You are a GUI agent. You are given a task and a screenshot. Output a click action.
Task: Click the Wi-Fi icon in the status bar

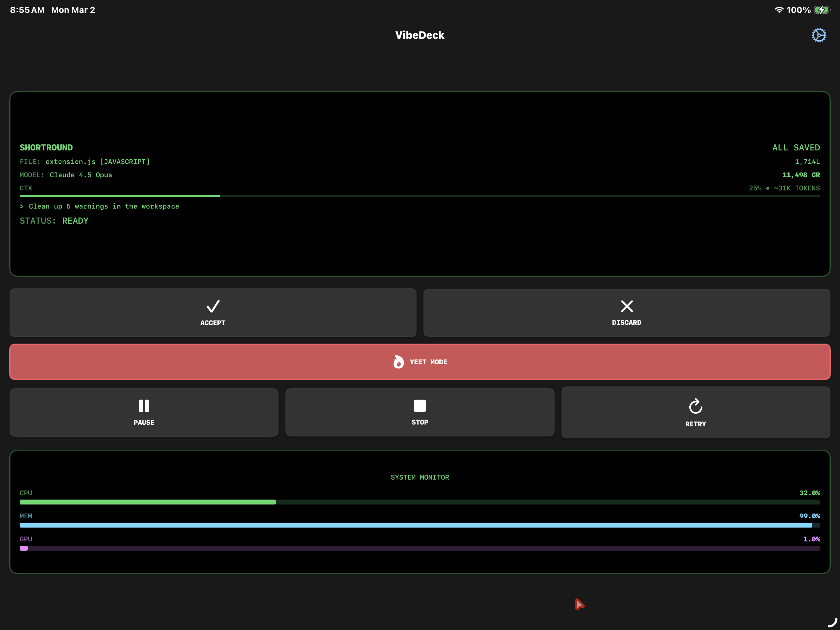(x=779, y=10)
